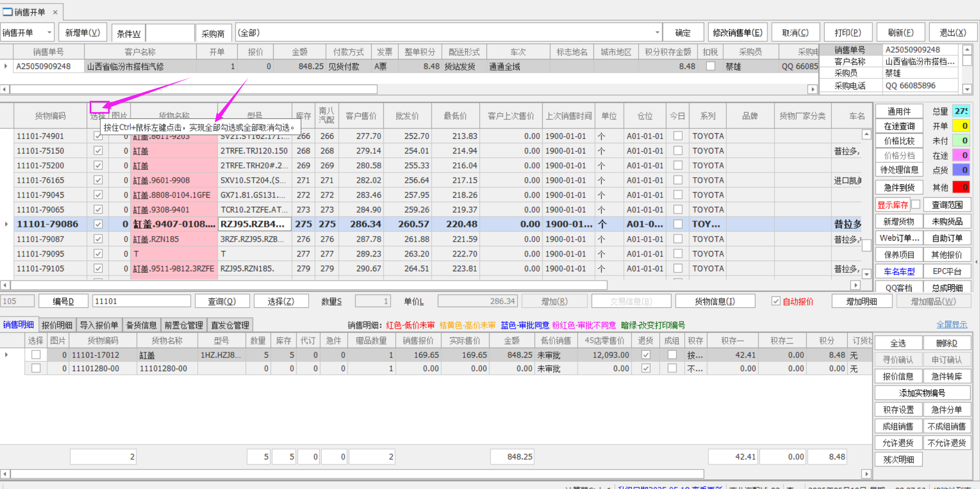Toggle select checkbox for detail row 11101-17012

pos(36,355)
